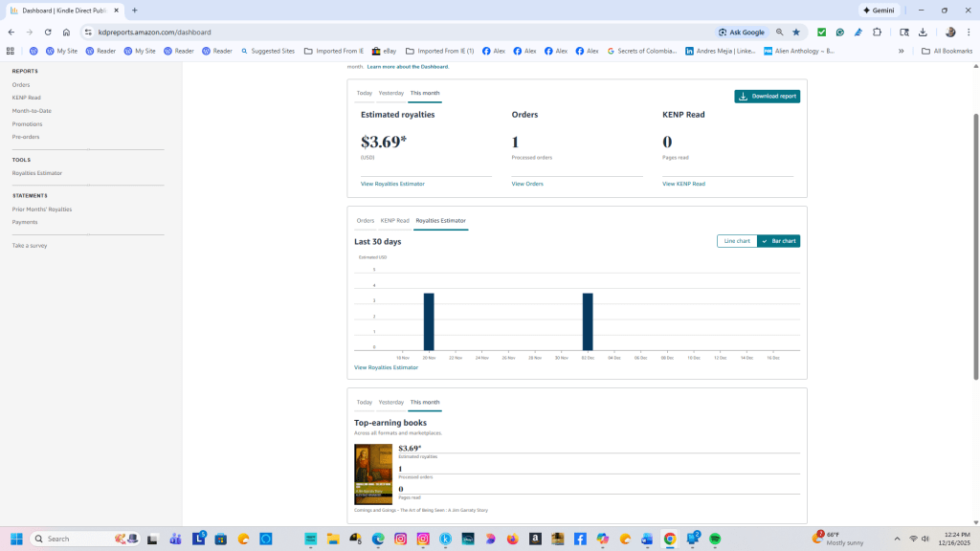This screenshot has height=551, width=980.
Task: Open the View Orders link
Action: click(527, 184)
